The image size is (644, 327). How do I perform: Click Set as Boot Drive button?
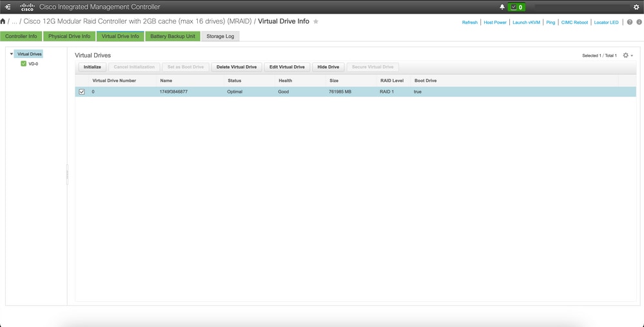186,67
